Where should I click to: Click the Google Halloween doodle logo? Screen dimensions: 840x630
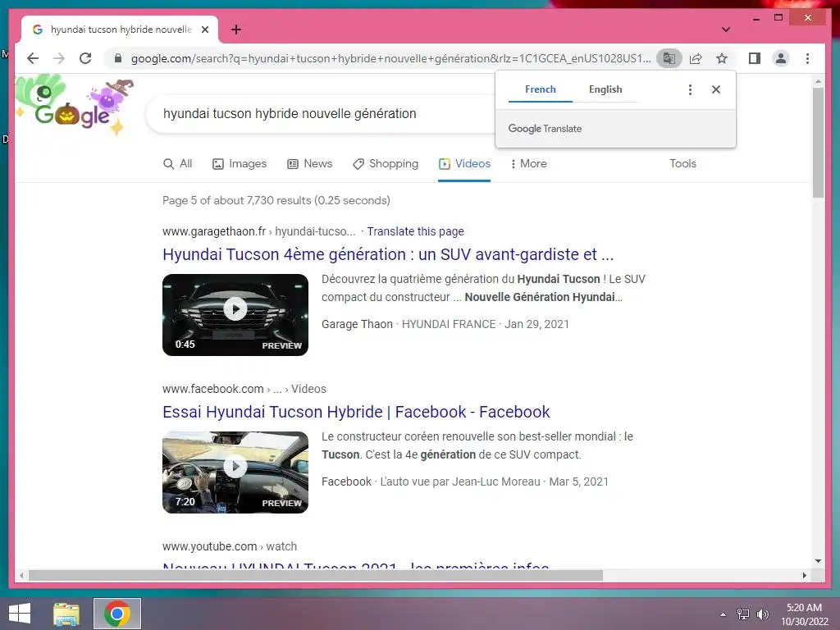[x=73, y=105]
